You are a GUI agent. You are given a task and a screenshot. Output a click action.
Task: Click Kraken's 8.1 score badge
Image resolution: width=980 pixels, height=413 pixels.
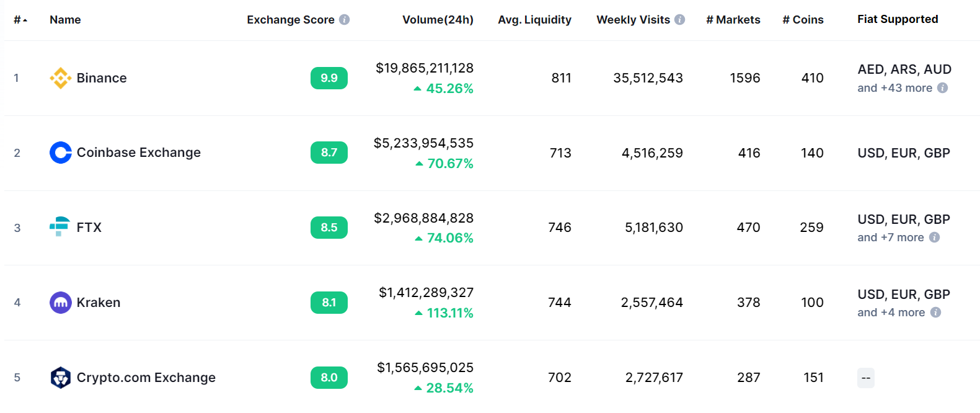[x=329, y=303]
